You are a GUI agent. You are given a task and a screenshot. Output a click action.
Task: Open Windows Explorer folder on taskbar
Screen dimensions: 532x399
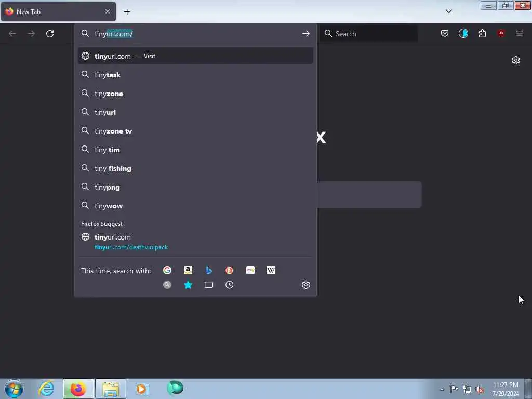coord(111,389)
